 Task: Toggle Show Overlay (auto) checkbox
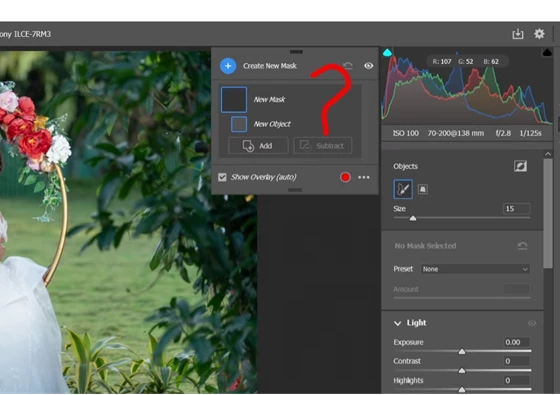tap(222, 177)
